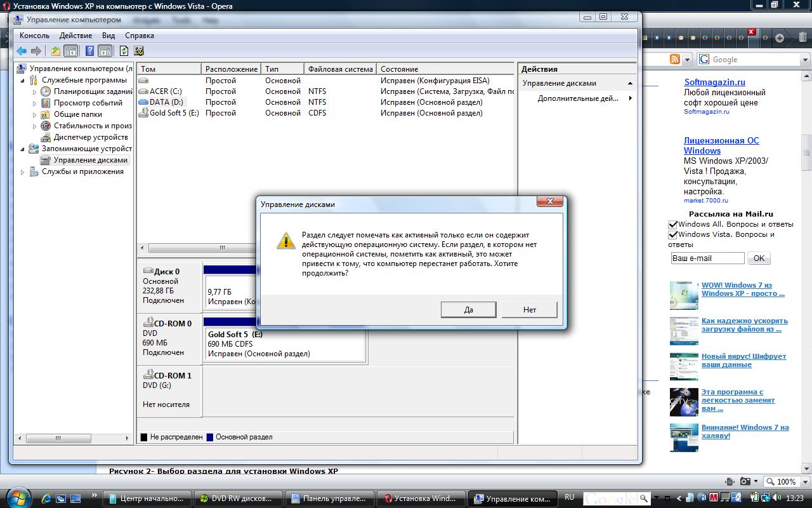Open the 'Консоль' menu
This screenshot has height=508, width=812.
click(x=34, y=36)
